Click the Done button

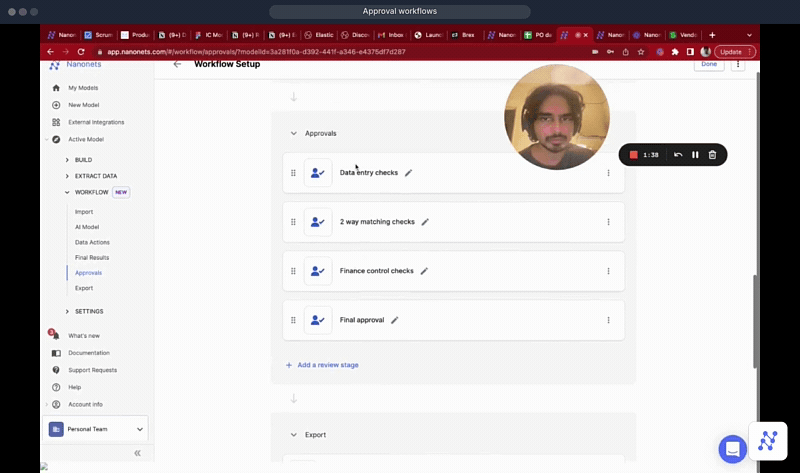pyautogui.click(x=709, y=64)
